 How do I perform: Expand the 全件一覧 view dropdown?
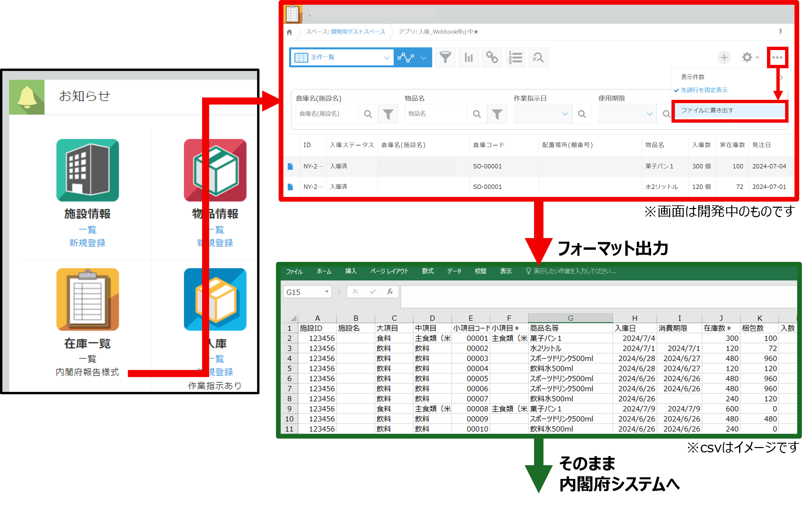342,57
